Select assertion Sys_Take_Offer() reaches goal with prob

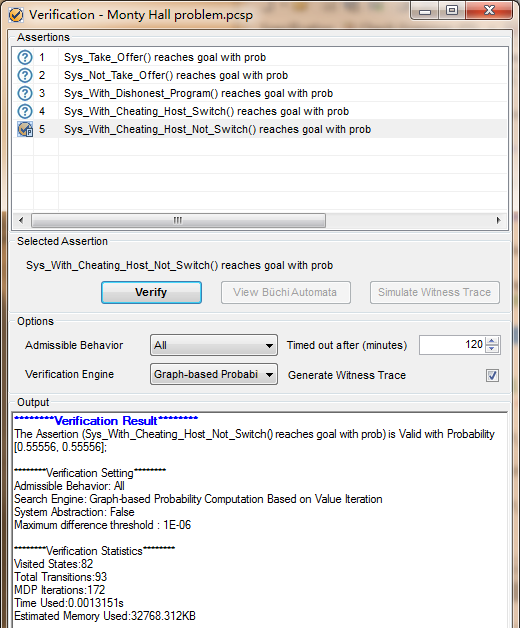pyautogui.click(x=165, y=57)
